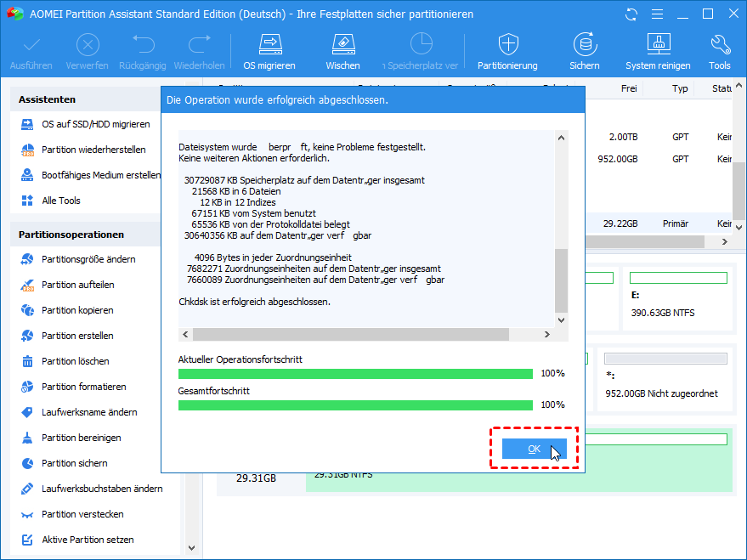Image resolution: width=747 pixels, height=560 pixels.
Task: Choose Laufwerksbuchstaben ändern operation
Action: tap(92, 489)
